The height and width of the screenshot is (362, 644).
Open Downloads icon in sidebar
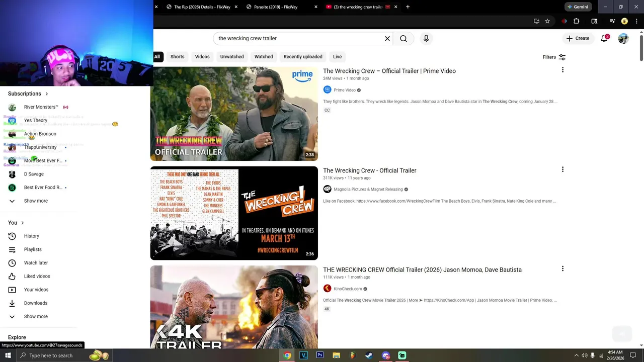point(12,303)
